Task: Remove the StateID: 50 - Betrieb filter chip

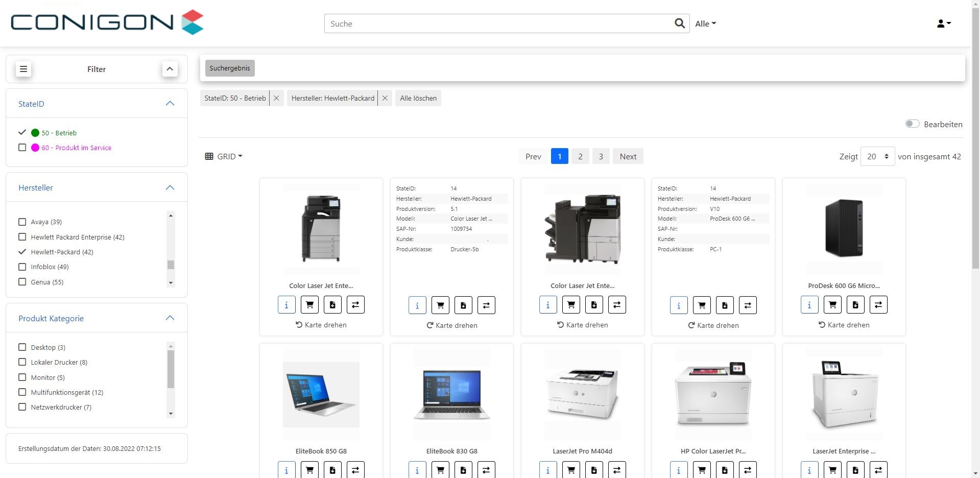Action: [x=276, y=98]
